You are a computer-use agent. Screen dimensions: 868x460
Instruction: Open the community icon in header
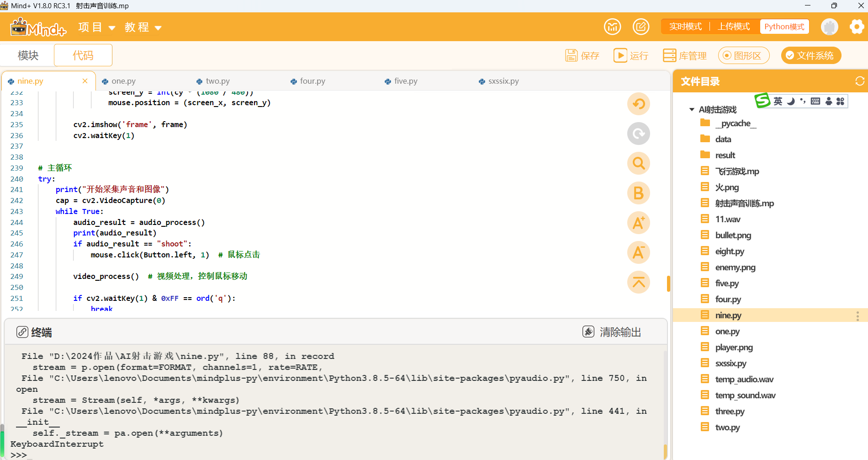(612, 27)
